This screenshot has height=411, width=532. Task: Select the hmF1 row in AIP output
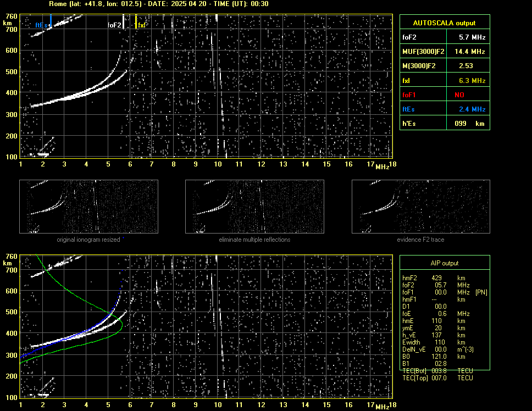point(434,299)
